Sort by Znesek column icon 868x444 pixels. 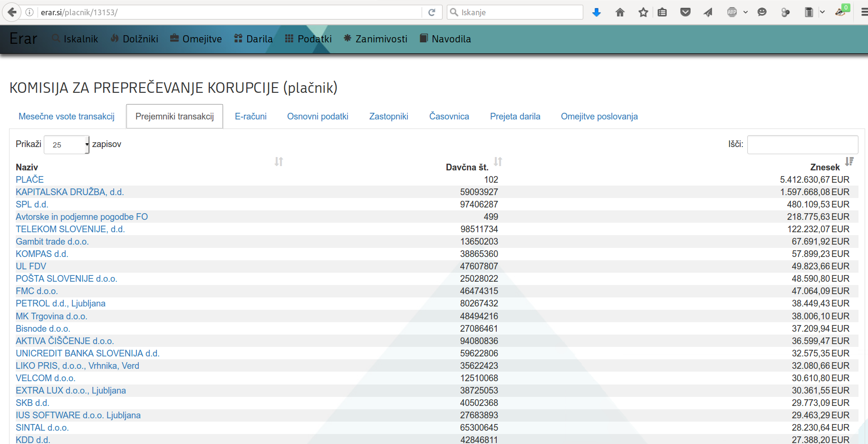849,162
